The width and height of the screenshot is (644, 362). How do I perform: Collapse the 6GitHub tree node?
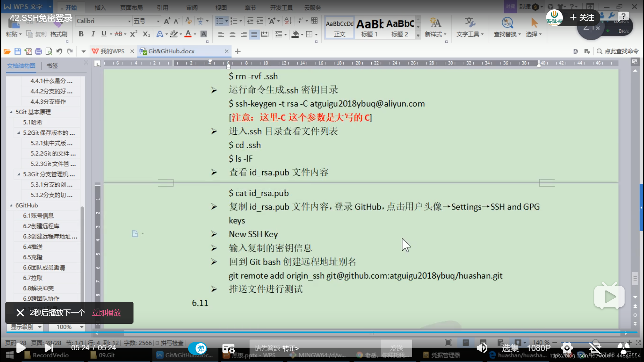coord(11,205)
